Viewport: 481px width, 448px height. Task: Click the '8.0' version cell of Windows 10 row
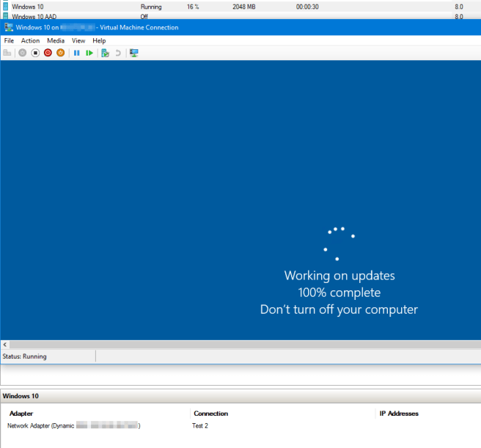click(459, 7)
